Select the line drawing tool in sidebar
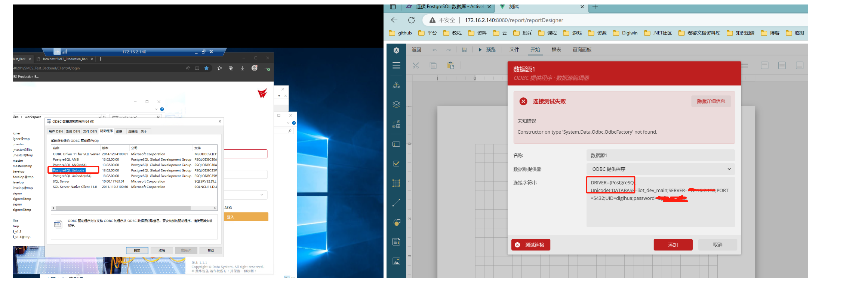 coord(396,203)
